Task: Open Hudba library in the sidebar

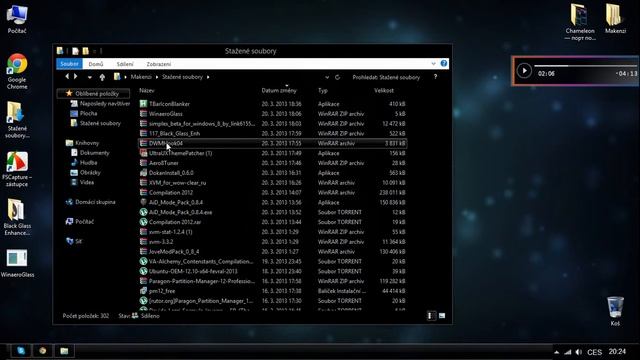Action: click(84, 162)
